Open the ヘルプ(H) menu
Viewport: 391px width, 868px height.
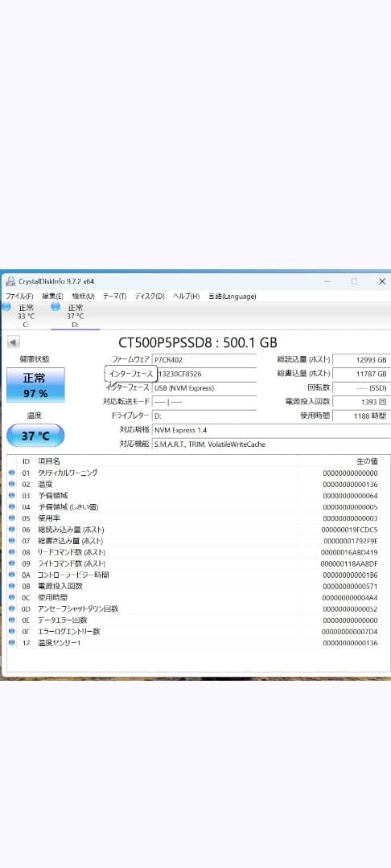[x=186, y=296]
